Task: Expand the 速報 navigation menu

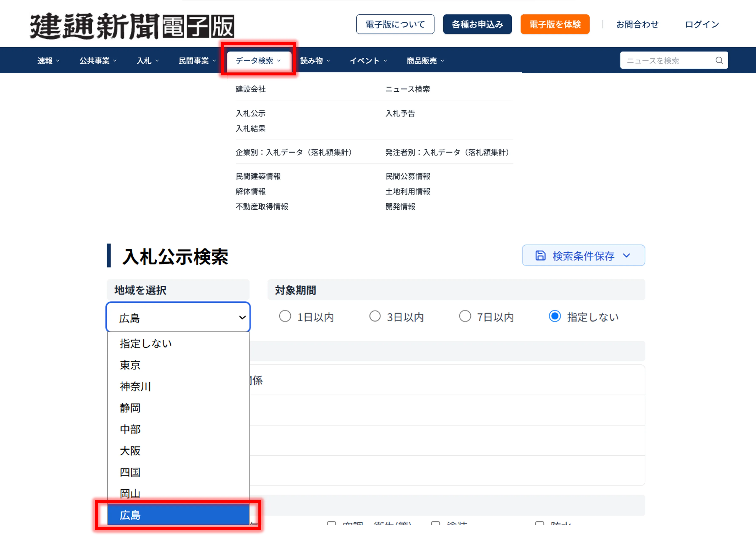Action: tap(48, 61)
